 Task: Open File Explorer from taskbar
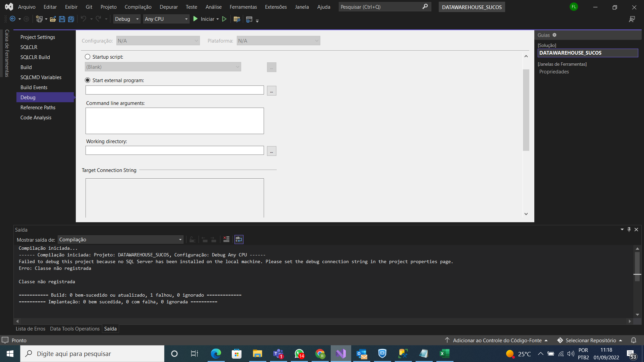click(257, 354)
